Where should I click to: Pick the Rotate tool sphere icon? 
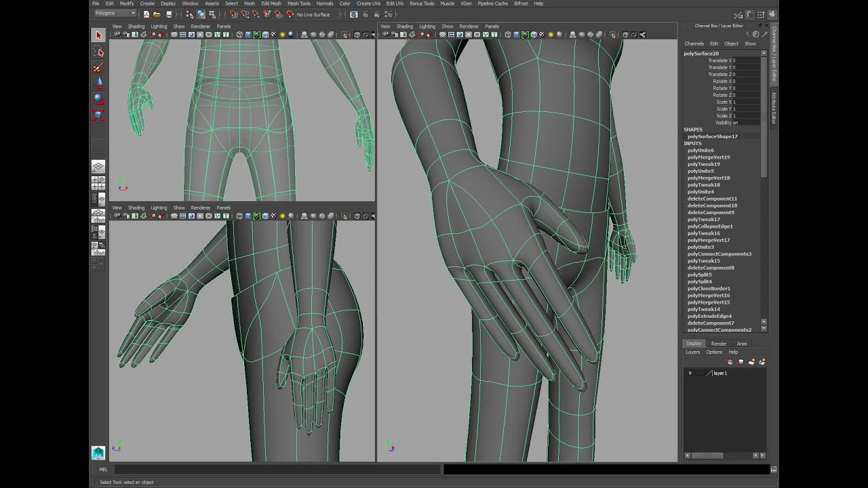[x=98, y=98]
